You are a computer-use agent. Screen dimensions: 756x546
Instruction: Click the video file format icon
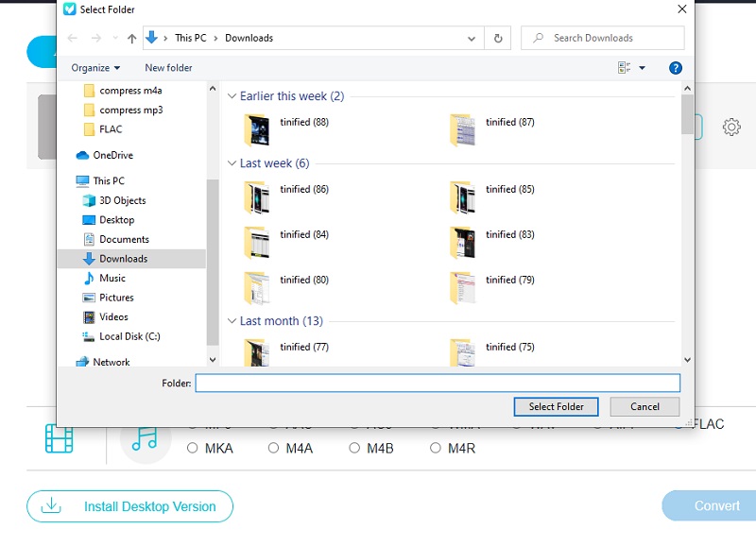pyautogui.click(x=59, y=440)
